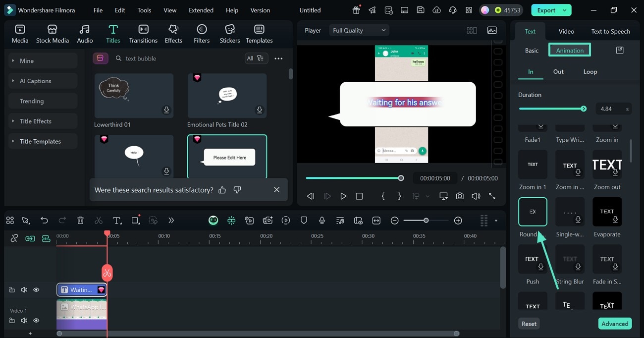Image resolution: width=644 pixels, height=338 pixels.
Task: Open the Audio library
Action: coord(85,34)
